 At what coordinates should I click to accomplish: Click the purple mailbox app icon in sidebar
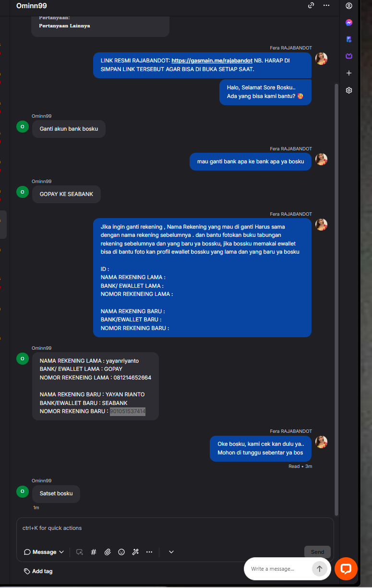[349, 56]
